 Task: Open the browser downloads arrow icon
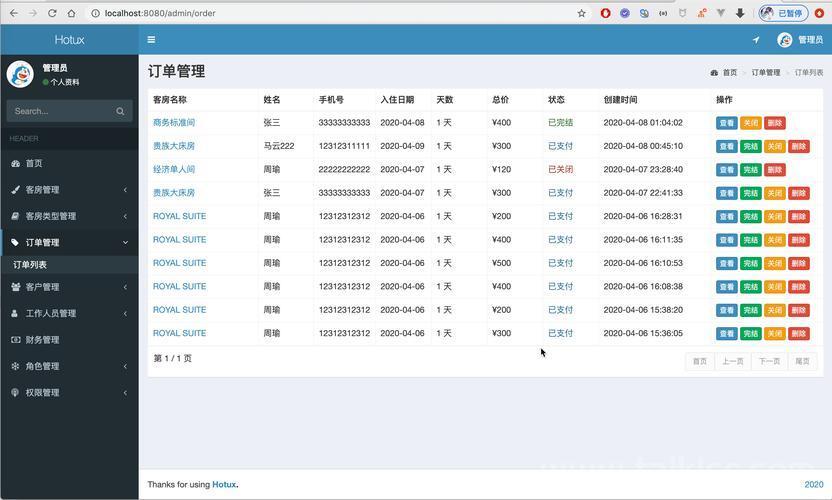(x=740, y=13)
